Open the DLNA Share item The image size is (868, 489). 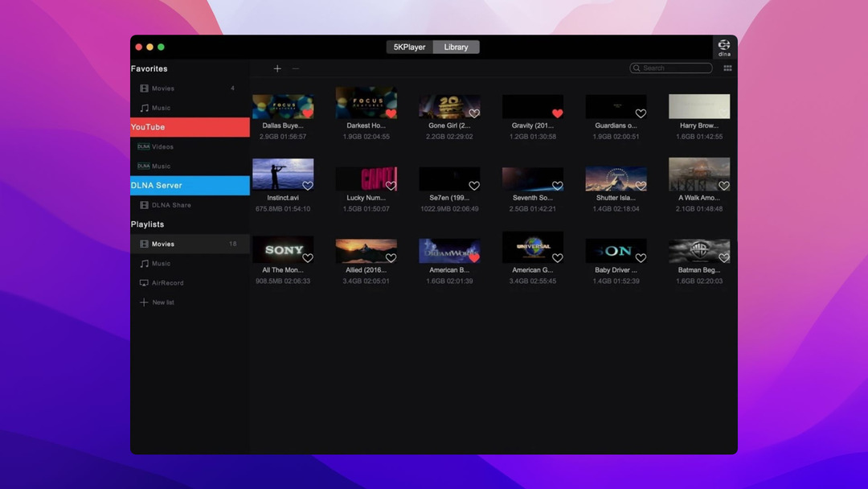(190, 205)
